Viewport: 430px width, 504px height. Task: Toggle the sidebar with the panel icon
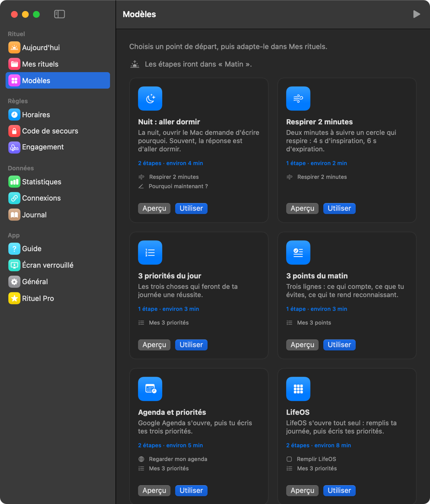[60, 14]
